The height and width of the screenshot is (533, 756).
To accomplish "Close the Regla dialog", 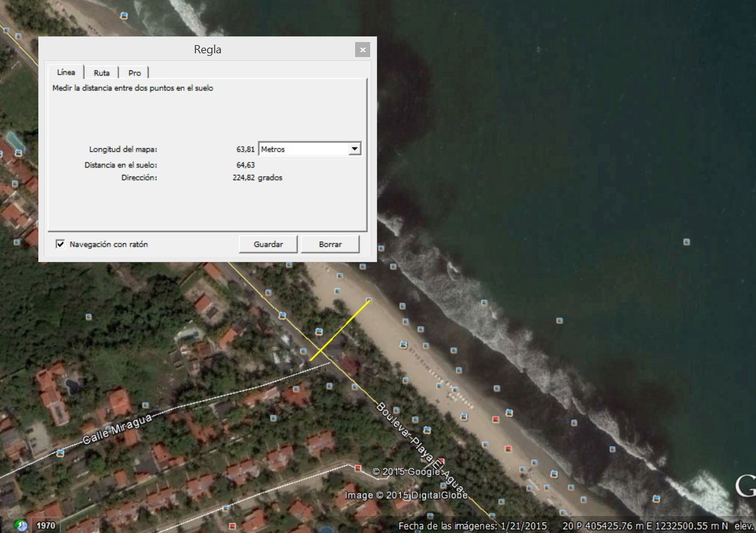I will 362,50.
